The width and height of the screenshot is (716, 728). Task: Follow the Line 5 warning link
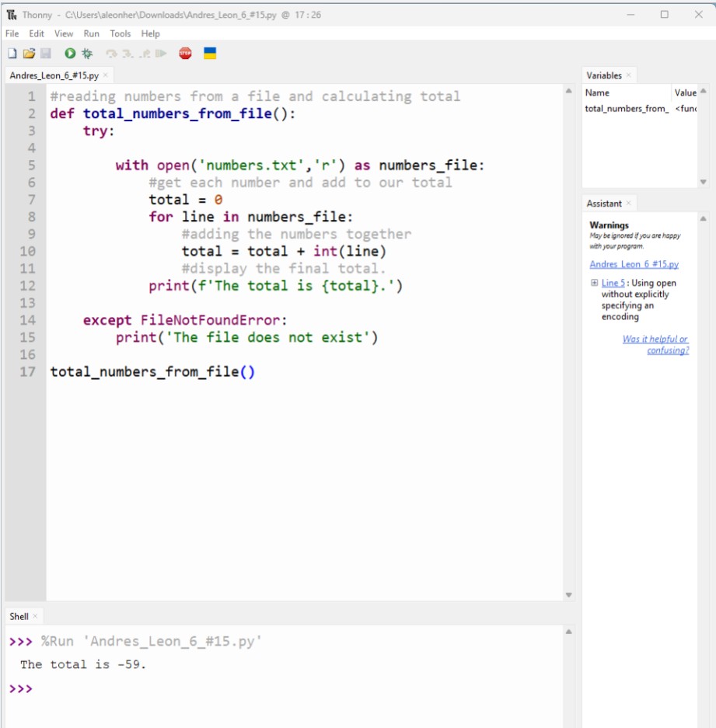click(x=613, y=283)
